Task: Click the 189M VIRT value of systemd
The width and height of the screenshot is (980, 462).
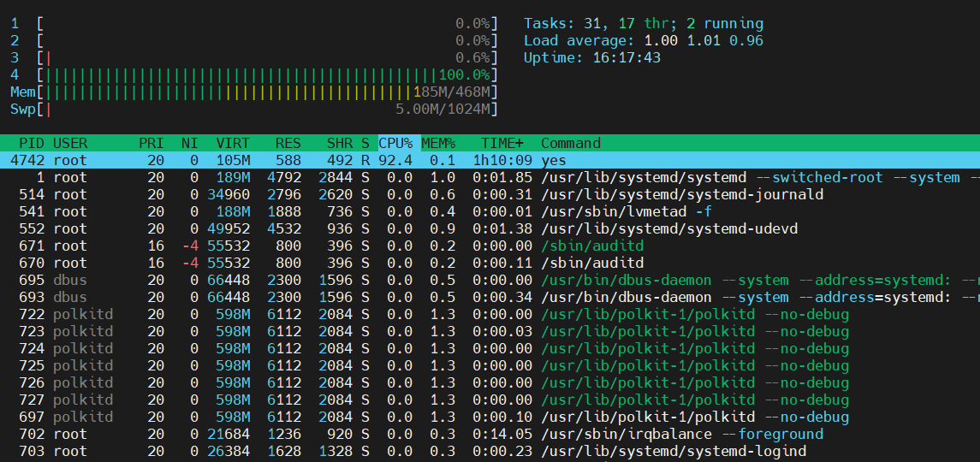Action: coord(233,178)
